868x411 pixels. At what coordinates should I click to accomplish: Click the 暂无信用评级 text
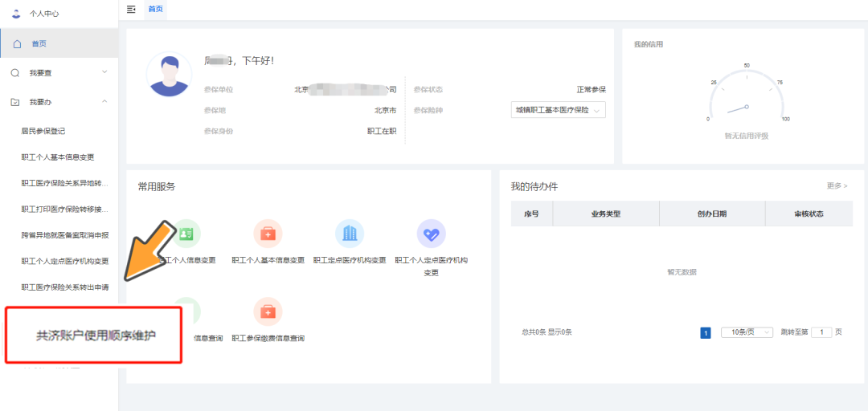[x=747, y=136]
